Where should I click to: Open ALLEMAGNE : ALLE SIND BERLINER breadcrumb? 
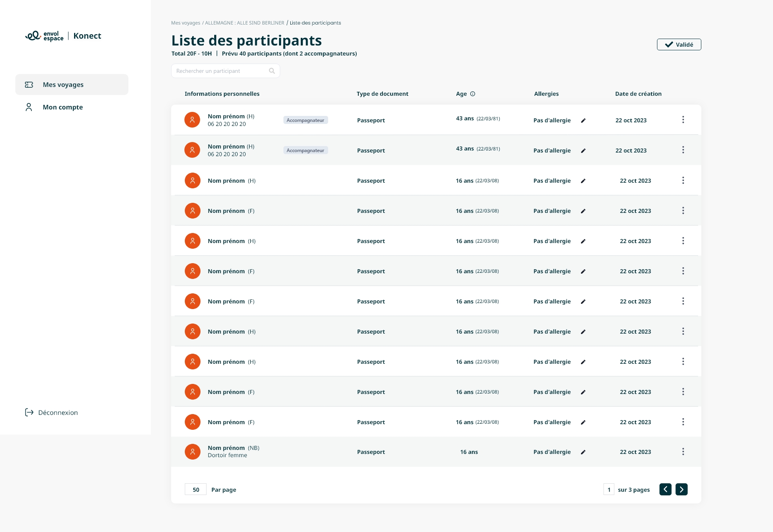[x=244, y=23]
